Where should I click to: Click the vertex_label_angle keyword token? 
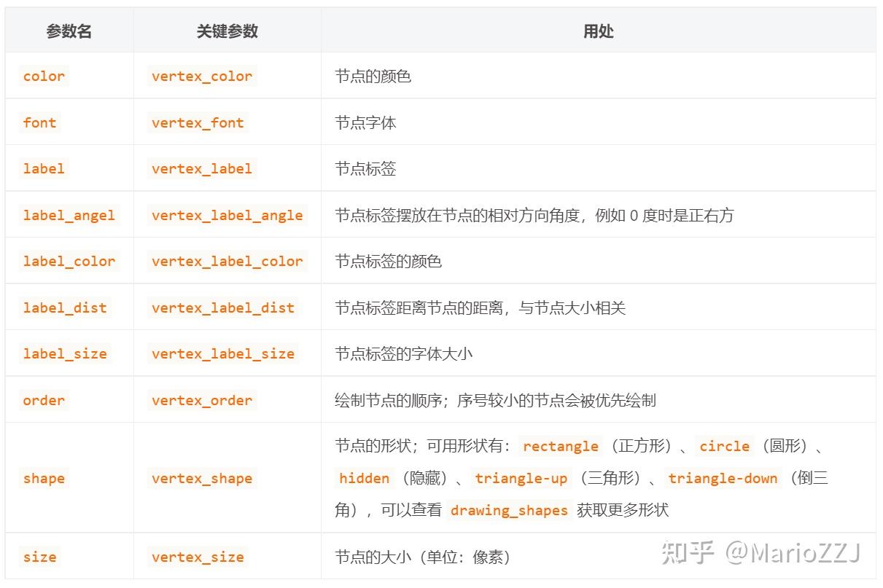pos(227,215)
